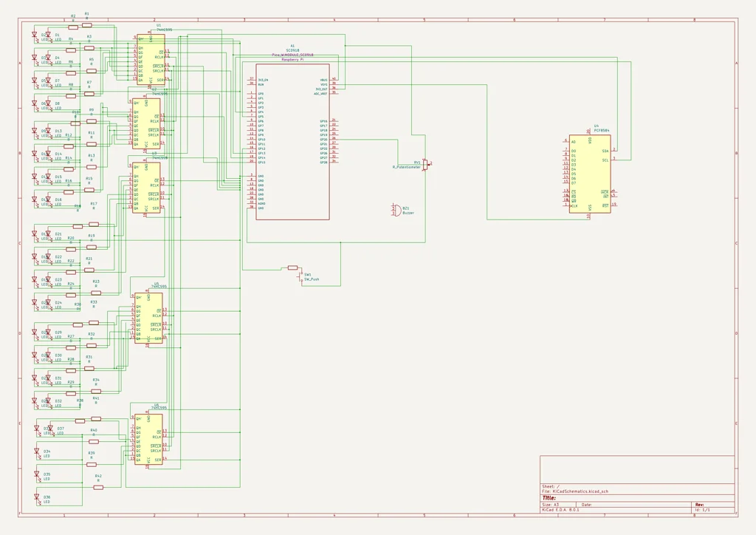
Task: Select the U1 74HC595 shift register
Action: tap(151, 59)
